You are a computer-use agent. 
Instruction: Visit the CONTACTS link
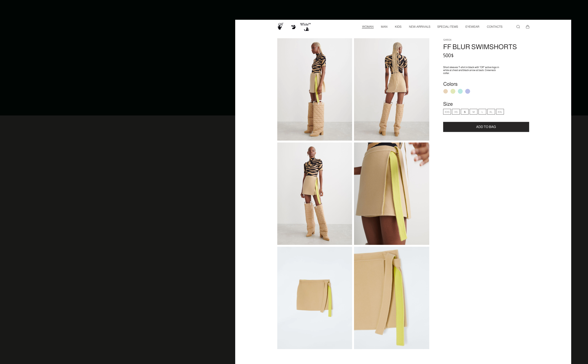click(494, 27)
